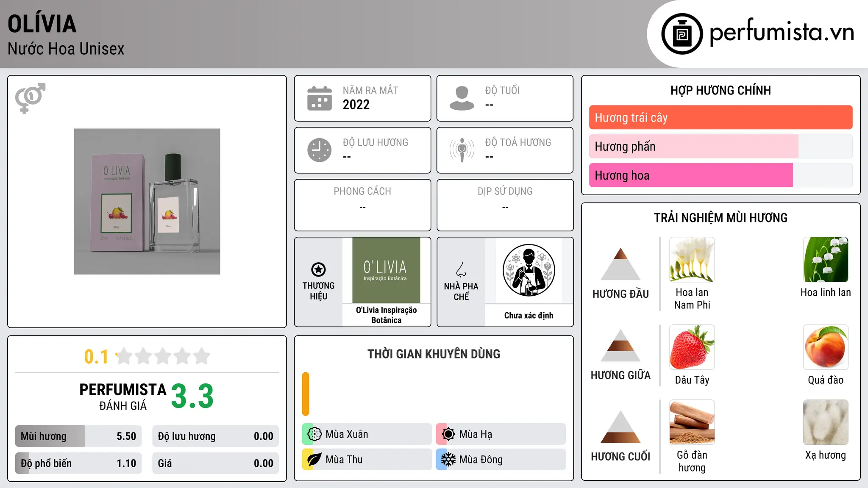Click the Mùi hương 5.50 score bar
The width and height of the screenshot is (868, 488).
(x=78, y=436)
